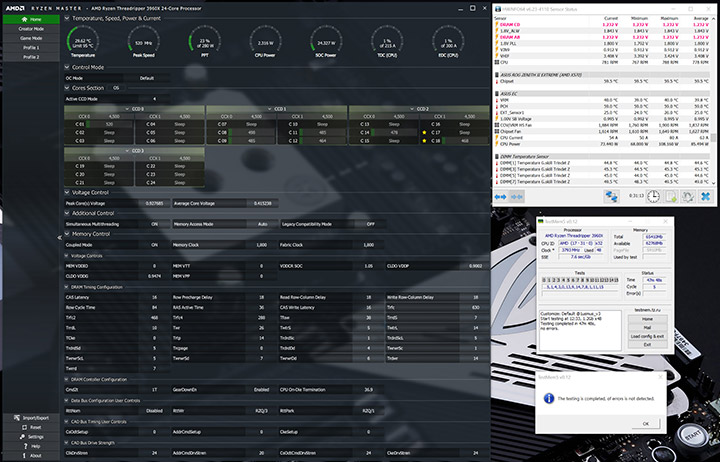Select Game Mode in the sidebar
The height and width of the screenshot is (462, 720).
point(32,38)
